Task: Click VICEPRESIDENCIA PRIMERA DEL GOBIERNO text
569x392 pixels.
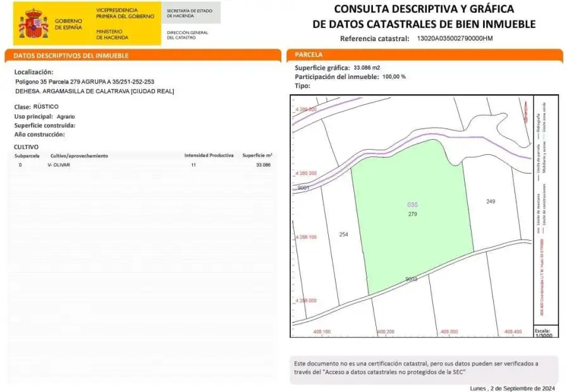Action: pyautogui.click(x=125, y=13)
